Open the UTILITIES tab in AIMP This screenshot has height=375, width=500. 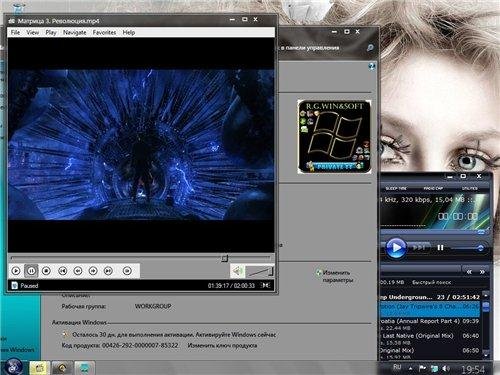(x=470, y=188)
